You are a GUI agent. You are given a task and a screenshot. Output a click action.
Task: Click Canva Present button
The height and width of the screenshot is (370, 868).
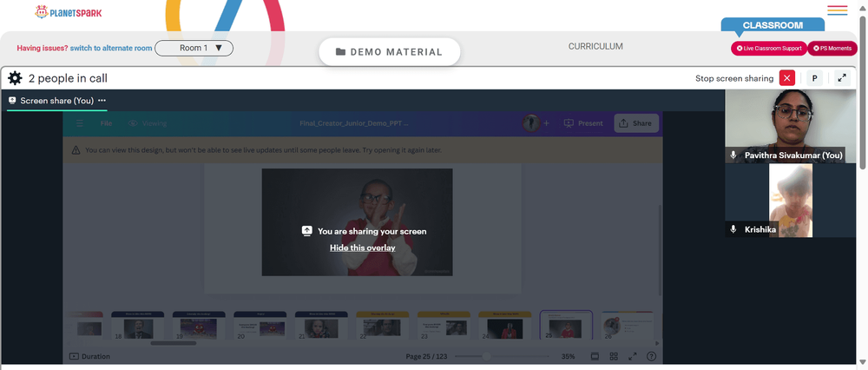pyautogui.click(x=583, y=123)
